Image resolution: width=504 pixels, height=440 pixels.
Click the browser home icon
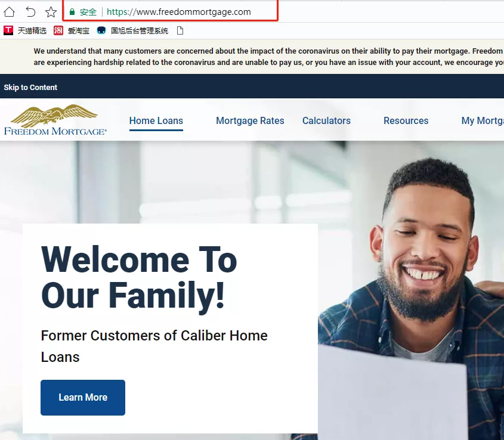10,12
